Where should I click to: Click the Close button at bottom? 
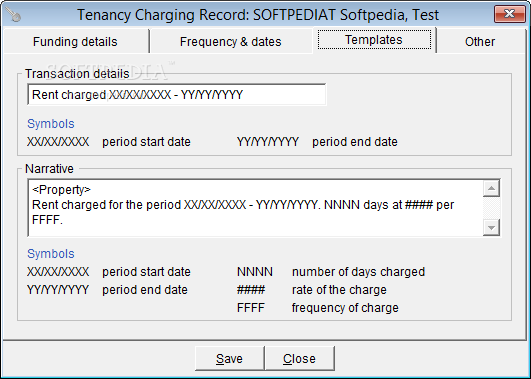[299, 358]
